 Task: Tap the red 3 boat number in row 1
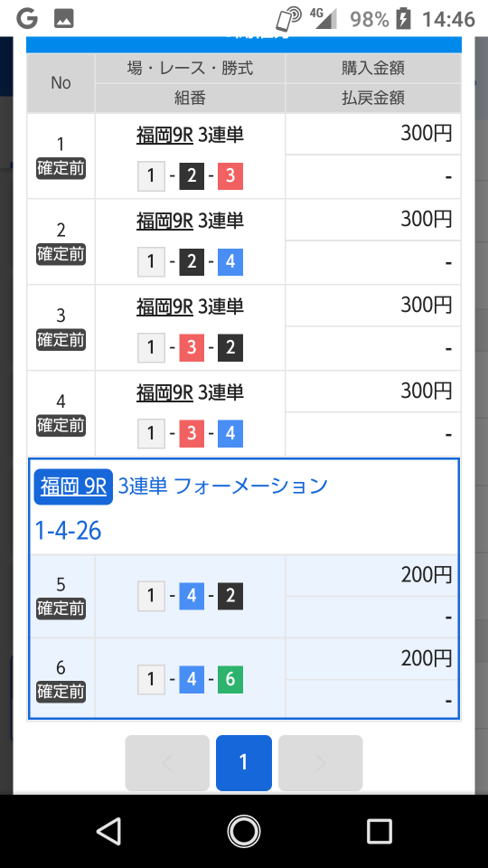(230, 176)
